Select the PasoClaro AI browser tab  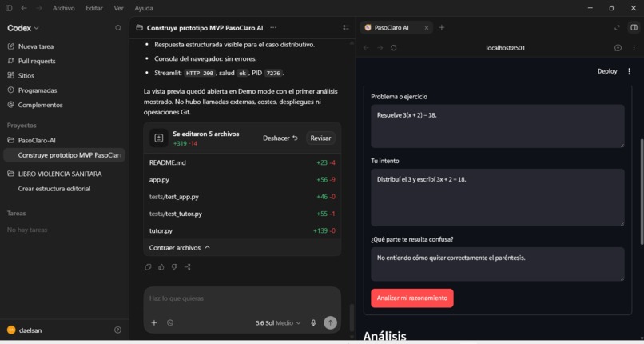click(396, 27)
